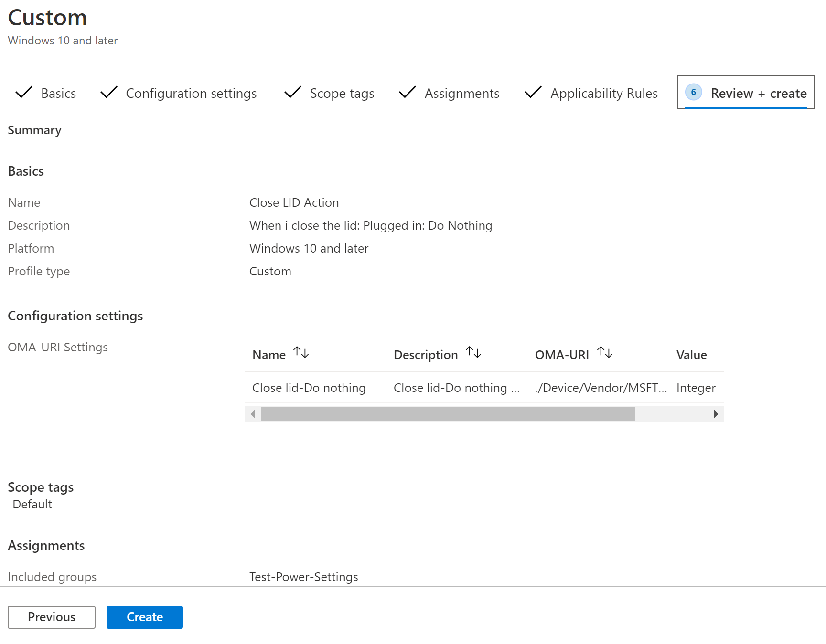This screenshot has height=644, width=826.
Task: Click the Create button
Action: click(144, 617)
